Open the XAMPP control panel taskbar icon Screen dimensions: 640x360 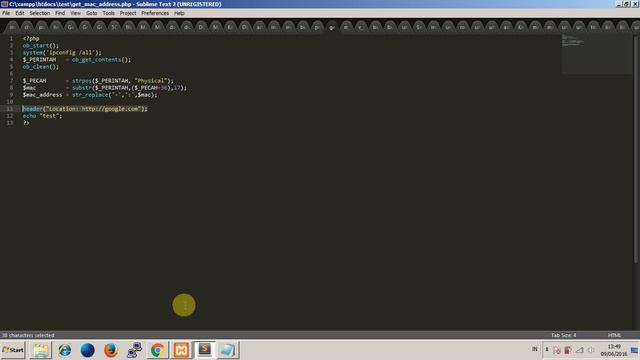tap(181, 350)
